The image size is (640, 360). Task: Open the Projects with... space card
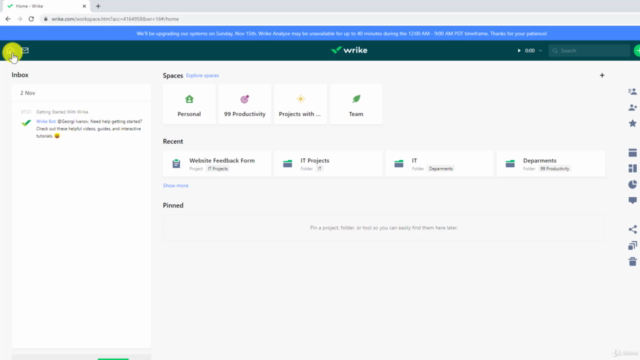click(300, 104)
